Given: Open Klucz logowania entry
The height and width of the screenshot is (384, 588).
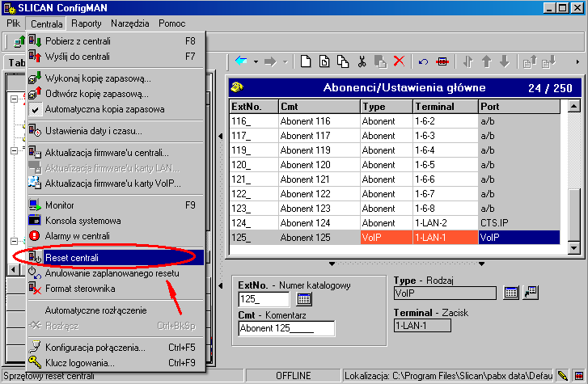Looking at the screenshot, I should point(116,363).
